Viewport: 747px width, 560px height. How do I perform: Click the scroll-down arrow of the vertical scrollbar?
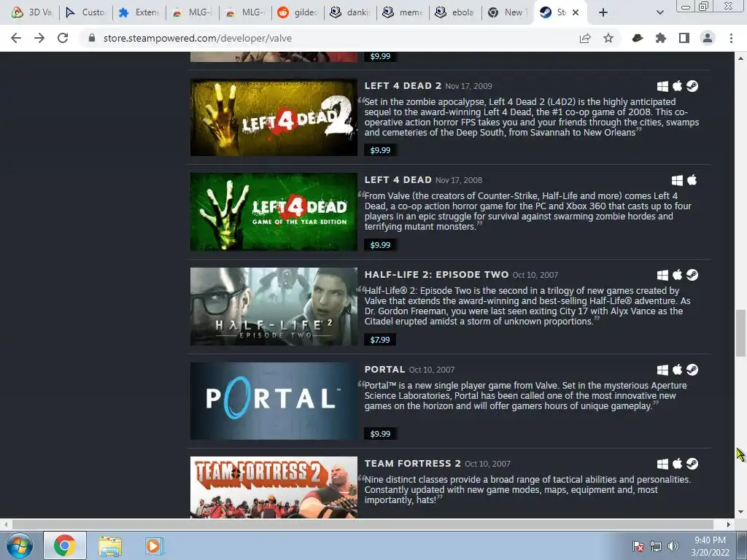(x=740, y=513)
